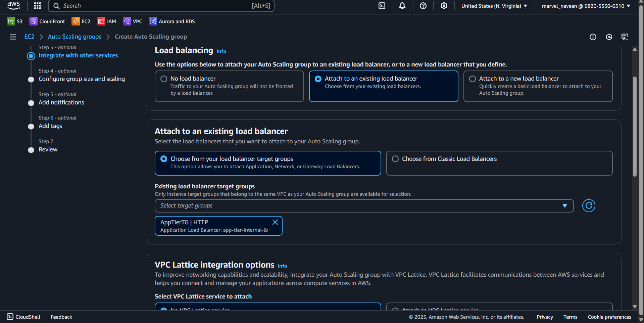The height and width of the screenshot is (323, 644).
Task: Click the scrollbar up arrow
Action: click(x=635, y=49)
